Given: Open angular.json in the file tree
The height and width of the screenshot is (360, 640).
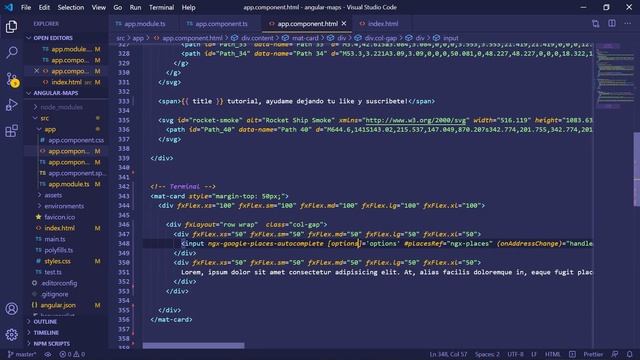Looking at the screenshot, I should tap(58, 305).
